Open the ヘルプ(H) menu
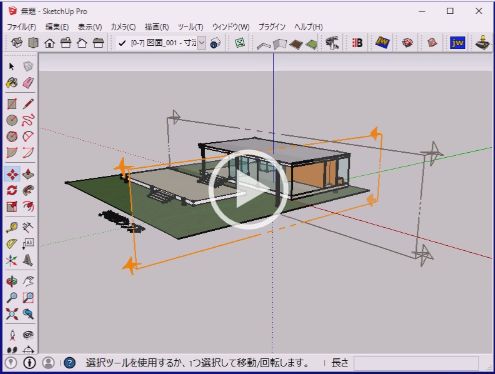Screen dimensions: 495x374 click(308, 27)
